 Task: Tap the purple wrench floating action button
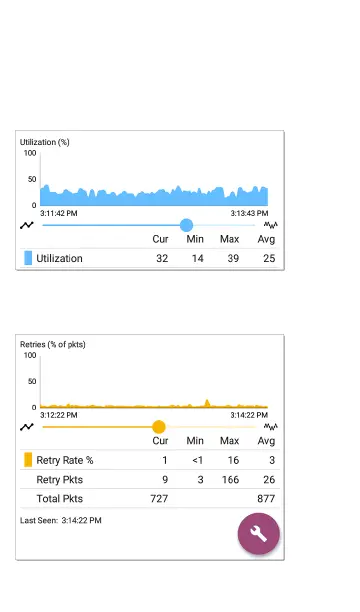[258, 533]
